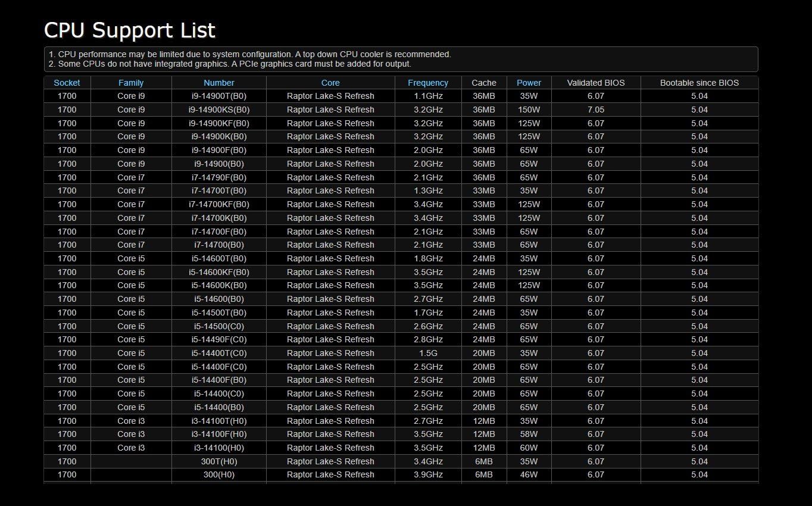Click Raptor Lake-S Refresh in the i7-14790F(B0) row
Image resolution: width=812 pixels, height=506 pixels.
[x=330, y=177]
